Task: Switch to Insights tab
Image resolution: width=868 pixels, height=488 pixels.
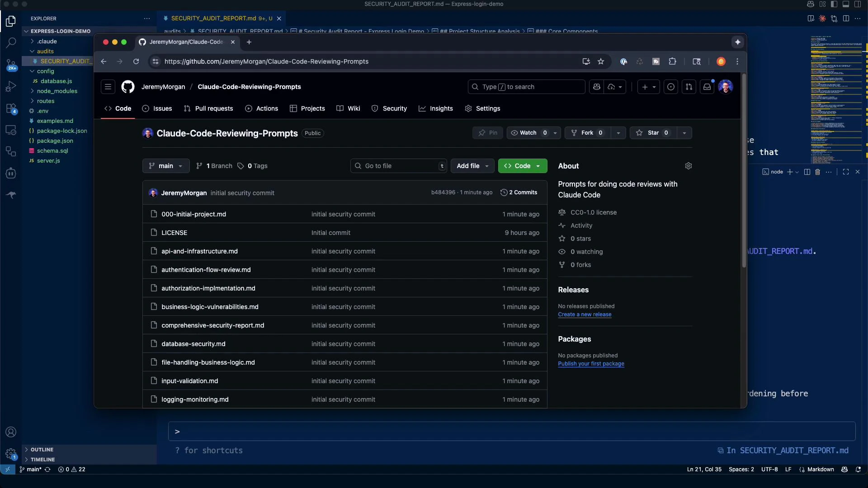Action: click(436, 108)
